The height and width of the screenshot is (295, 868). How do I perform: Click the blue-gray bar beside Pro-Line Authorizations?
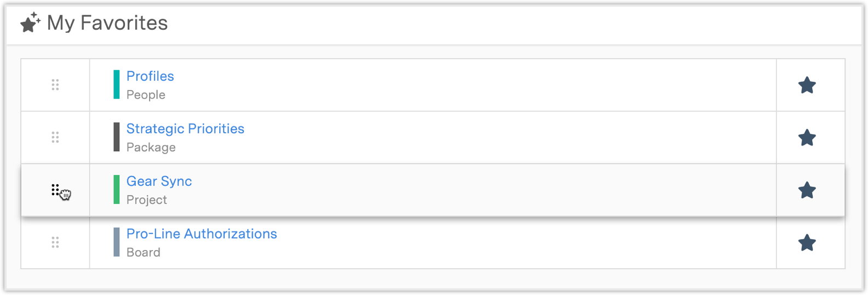pos(116,242)
